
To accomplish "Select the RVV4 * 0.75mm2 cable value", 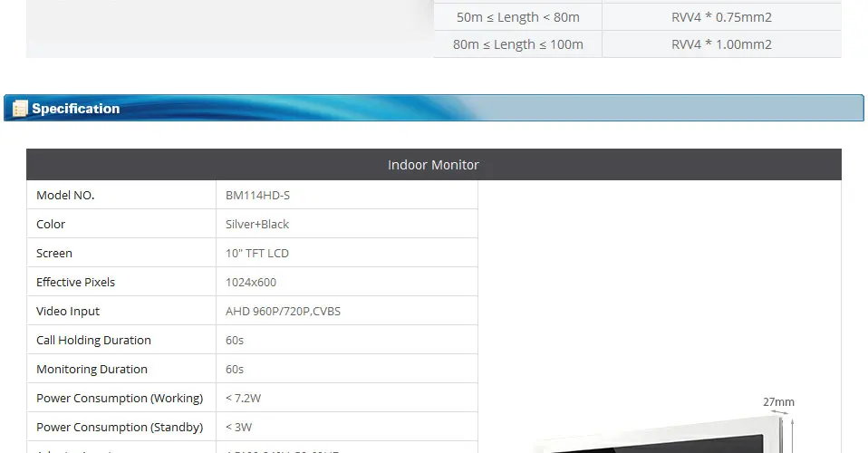I will coord(721,17).
